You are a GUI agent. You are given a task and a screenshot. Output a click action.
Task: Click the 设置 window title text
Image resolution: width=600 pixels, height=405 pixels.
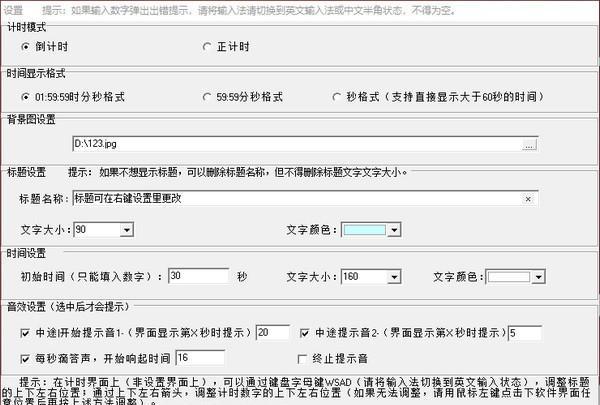[x=13, y=10]
